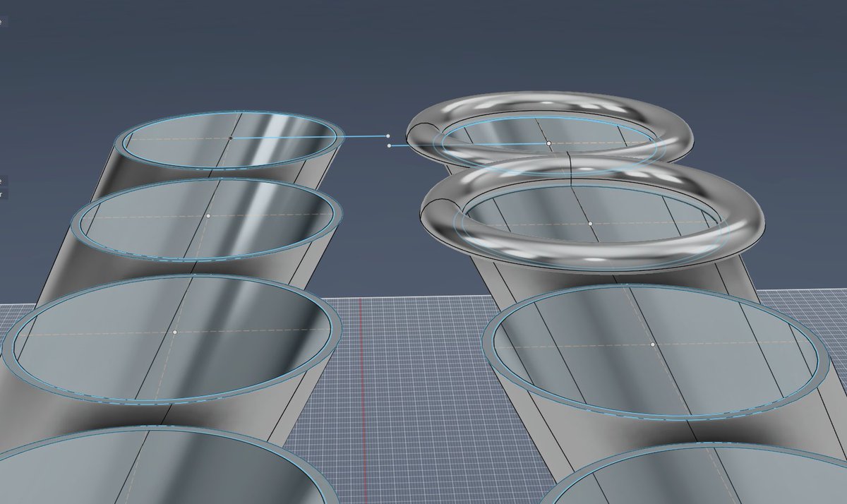847x504 pixels.
Task: Click center point of right tube circle below the rings
Action: click(x=653, y=344)
